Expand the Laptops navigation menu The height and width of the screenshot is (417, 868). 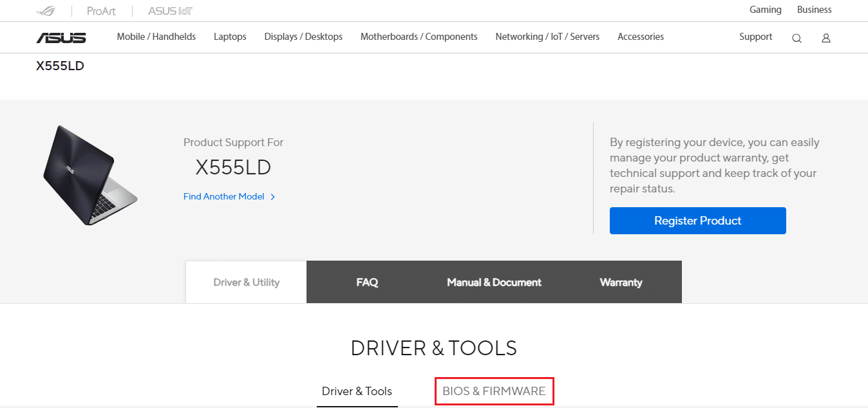pyautogui.click(x=230, y=37)
